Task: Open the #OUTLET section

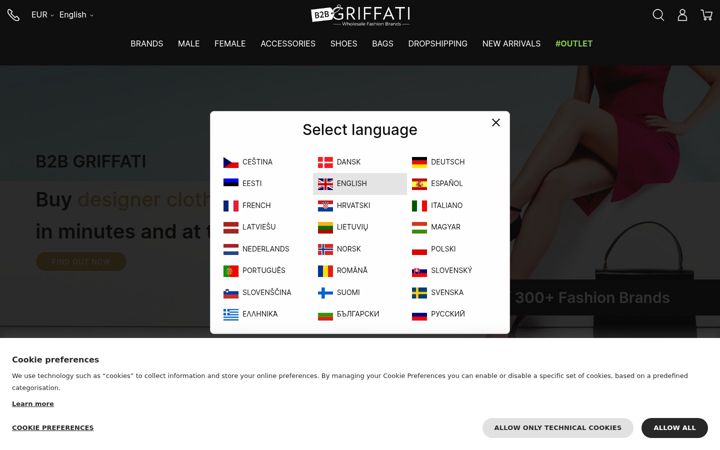Action: pyautogui.click(x=574, y=44)
